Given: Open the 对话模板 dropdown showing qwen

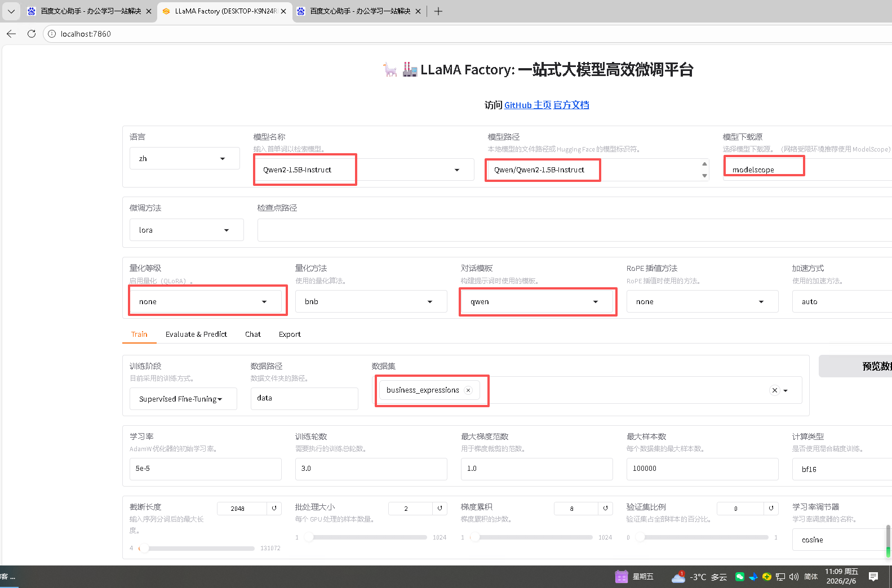Looking at the screenshot, I should 537,302.
